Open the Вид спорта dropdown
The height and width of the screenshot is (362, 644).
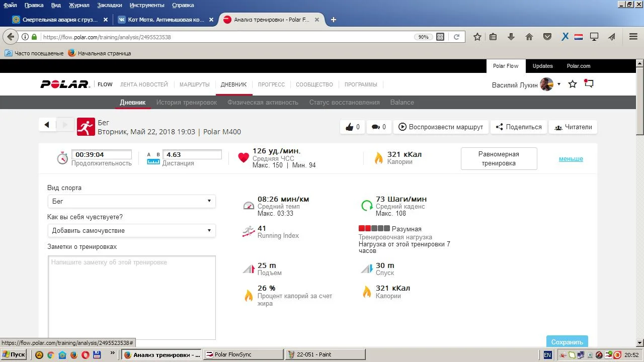[x=131, y=201]
